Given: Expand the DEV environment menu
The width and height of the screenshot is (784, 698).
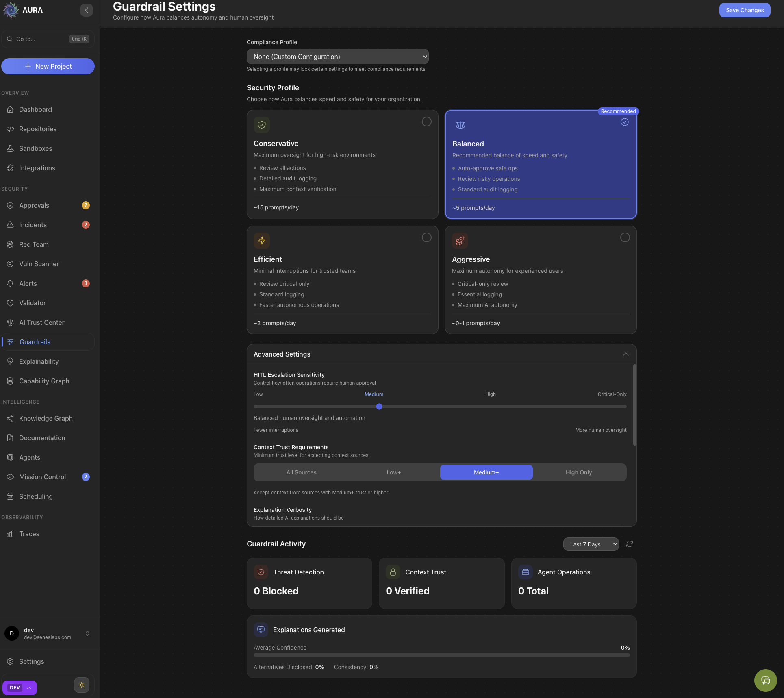Looking at the screenshot, I should pyautogui.click(x=20, y=688).
